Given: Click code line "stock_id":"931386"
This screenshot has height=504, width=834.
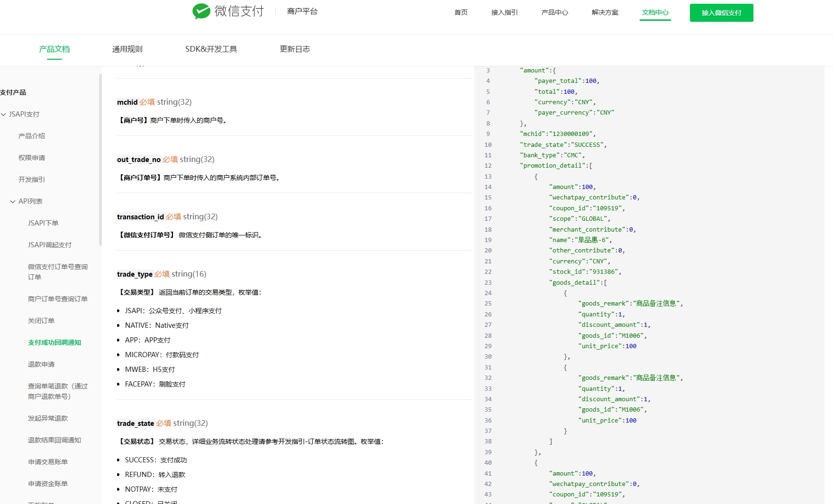Looking at the screenshot, I should point(585,272).
